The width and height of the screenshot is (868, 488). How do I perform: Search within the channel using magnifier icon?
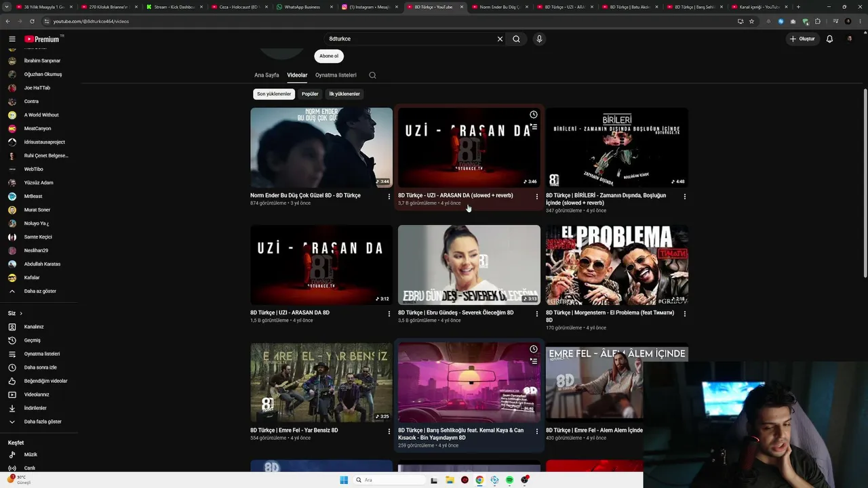(372, 75)
